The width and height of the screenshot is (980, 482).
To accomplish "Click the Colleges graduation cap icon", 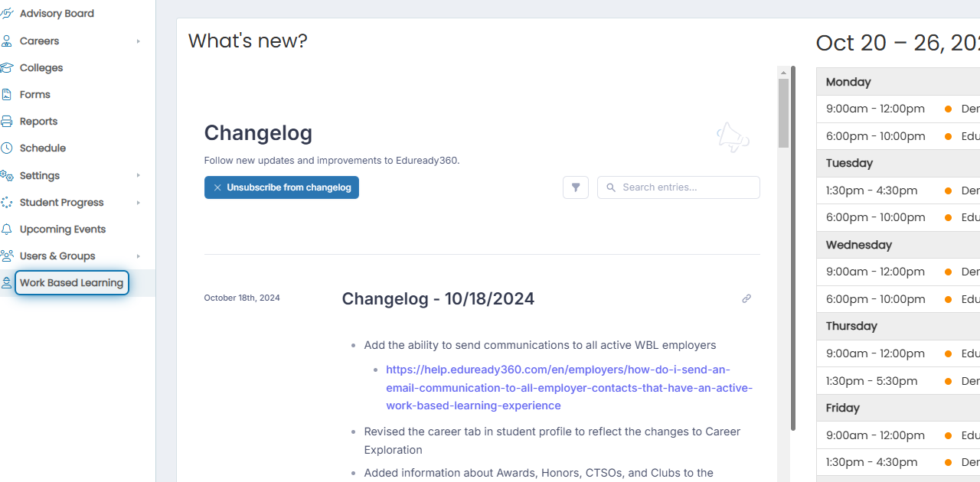I will (6, 68).
